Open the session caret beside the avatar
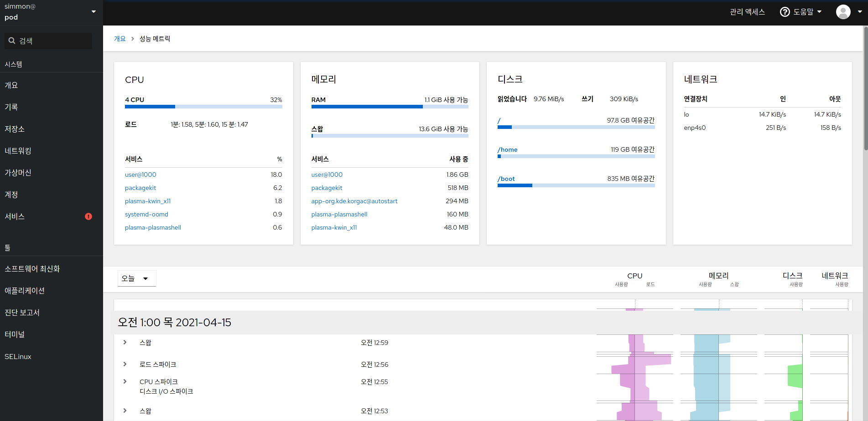The height and width of the screenshot is (421, 868). pyautogui.click(x=860, y=12)
